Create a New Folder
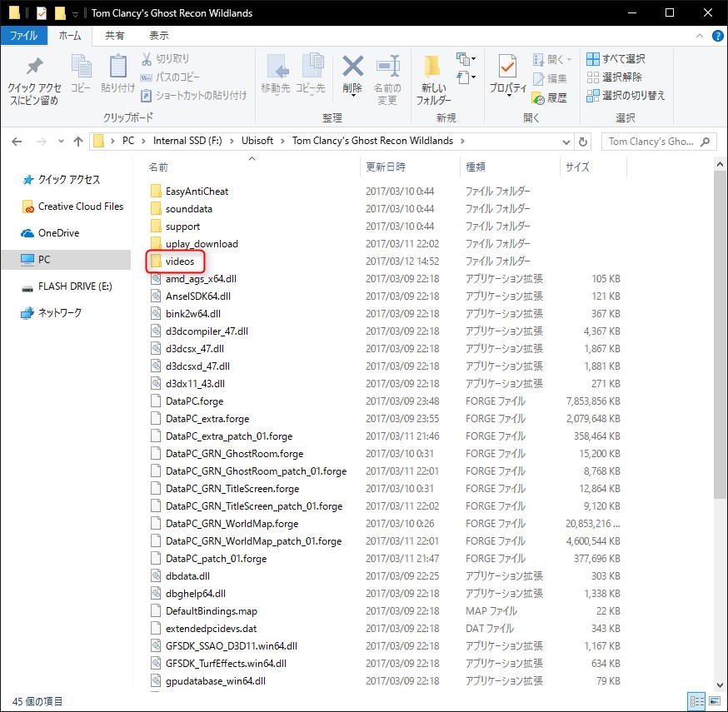728x712 pixels. pos(433,80)
